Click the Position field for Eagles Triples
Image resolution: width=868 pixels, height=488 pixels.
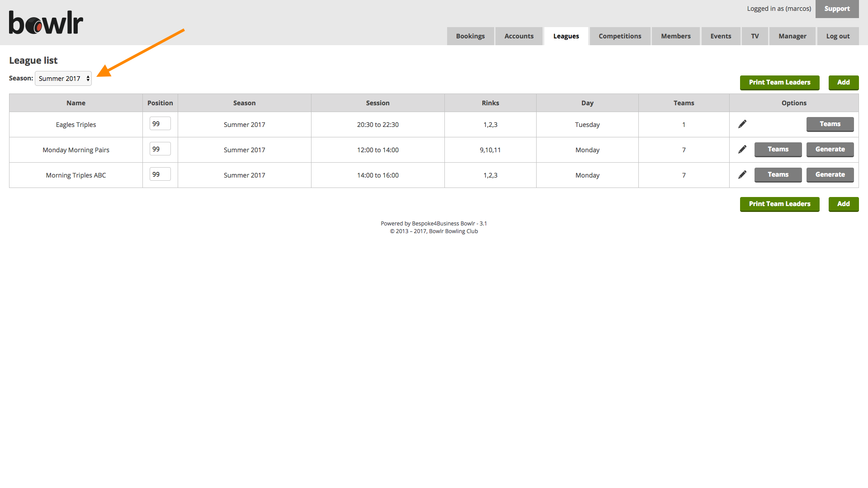coord(160,123)
